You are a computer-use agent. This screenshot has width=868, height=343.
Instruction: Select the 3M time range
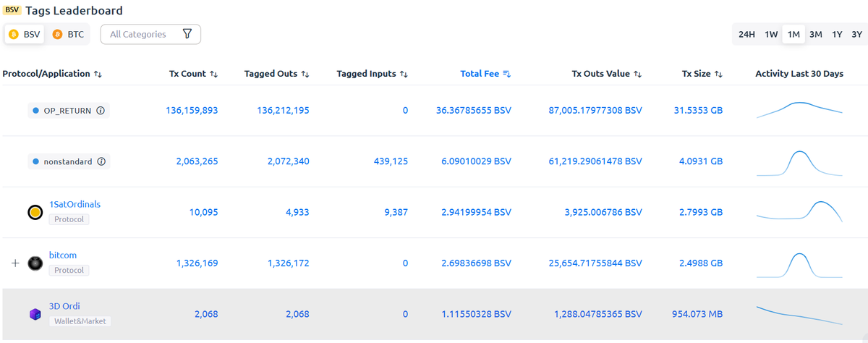(816, 34)
